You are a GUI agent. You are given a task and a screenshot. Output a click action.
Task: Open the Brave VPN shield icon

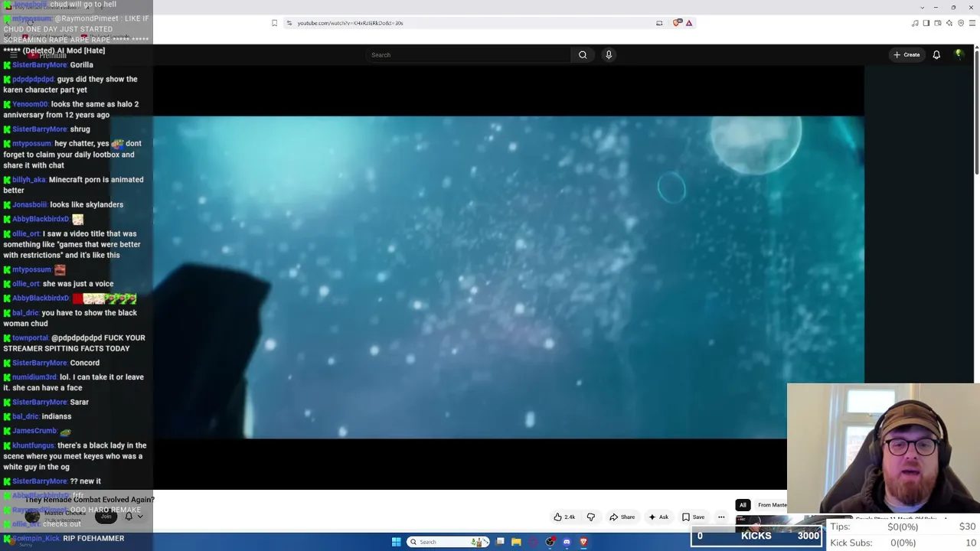[x=961, y=23]
